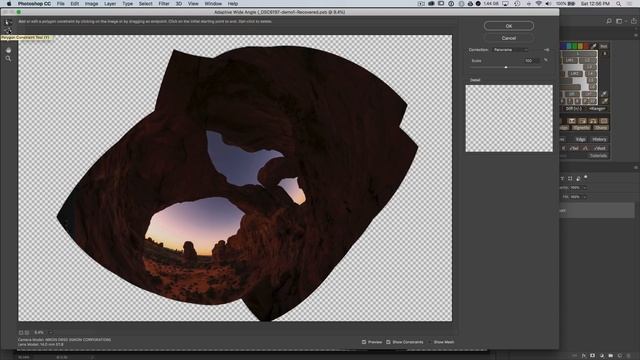The height and width of the screenshot is (360, 640).
Task: Click the LM2 zone button in the panel
Action: click(x=575, y=74)
